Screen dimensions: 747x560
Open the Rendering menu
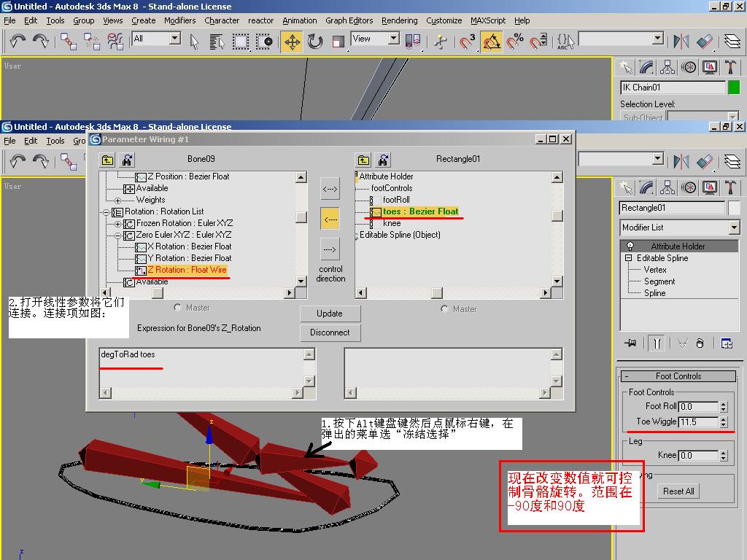coord(399,20)
